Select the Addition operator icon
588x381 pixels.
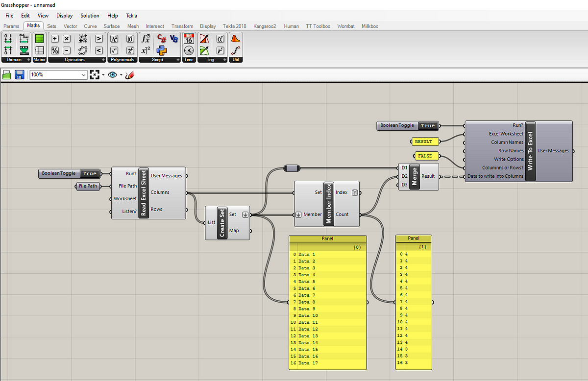tap(55, 38)
